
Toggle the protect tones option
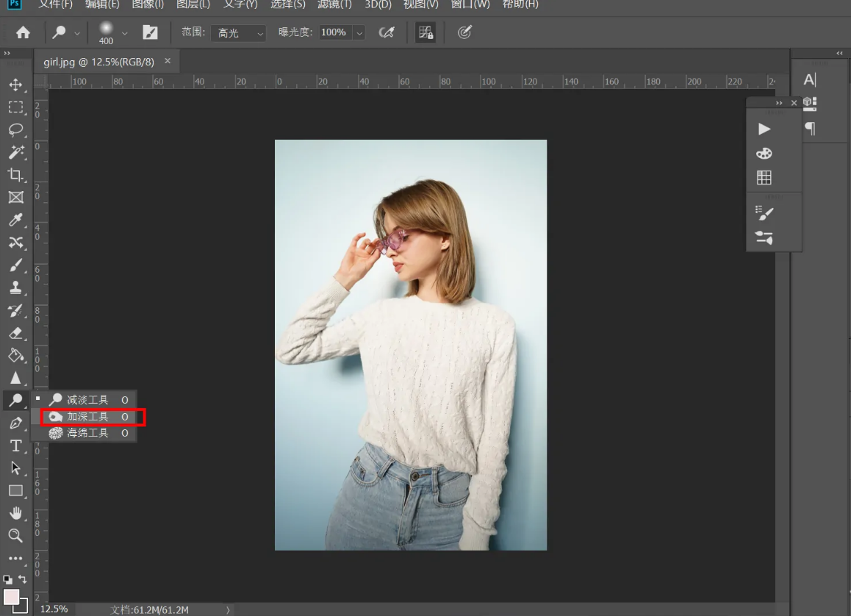[425, 32]
